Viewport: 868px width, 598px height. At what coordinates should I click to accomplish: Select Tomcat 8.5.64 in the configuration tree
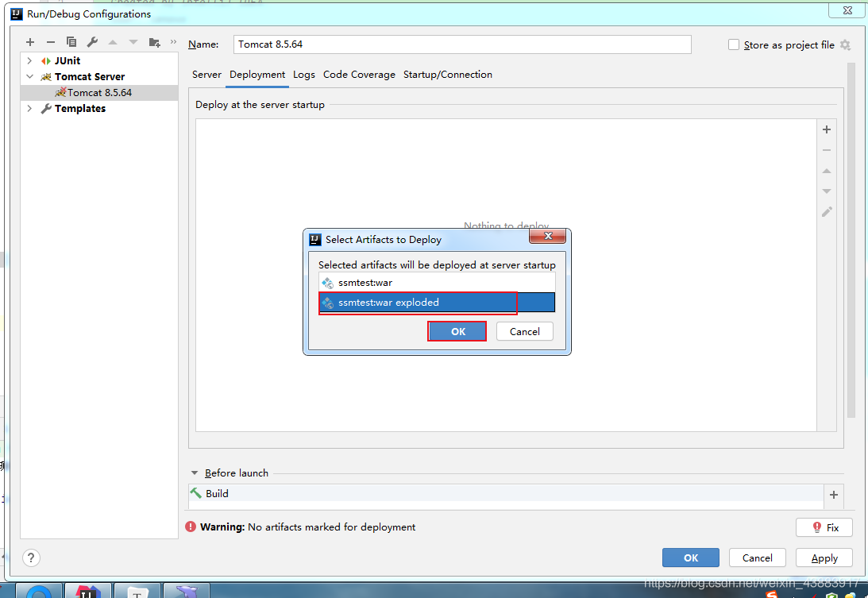pos(99,92)
